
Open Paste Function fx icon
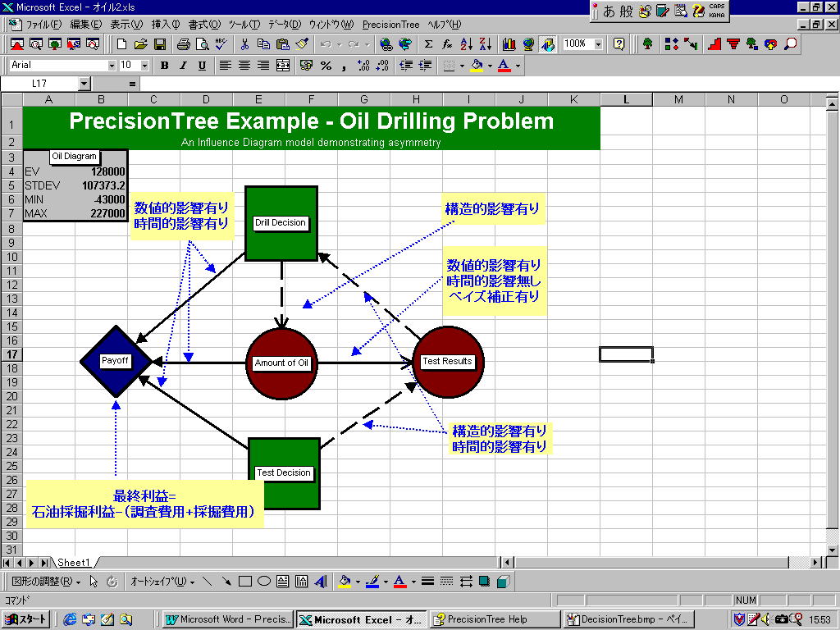(x=447, y=44)
